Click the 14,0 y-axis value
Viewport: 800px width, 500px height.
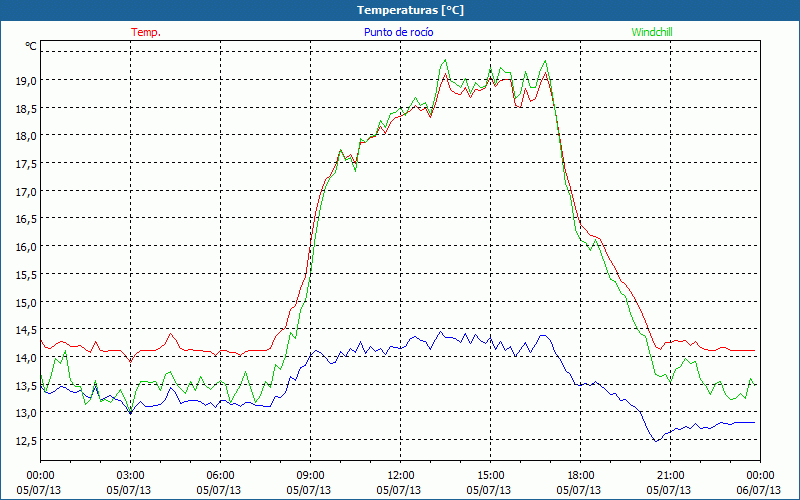(27, 357)
